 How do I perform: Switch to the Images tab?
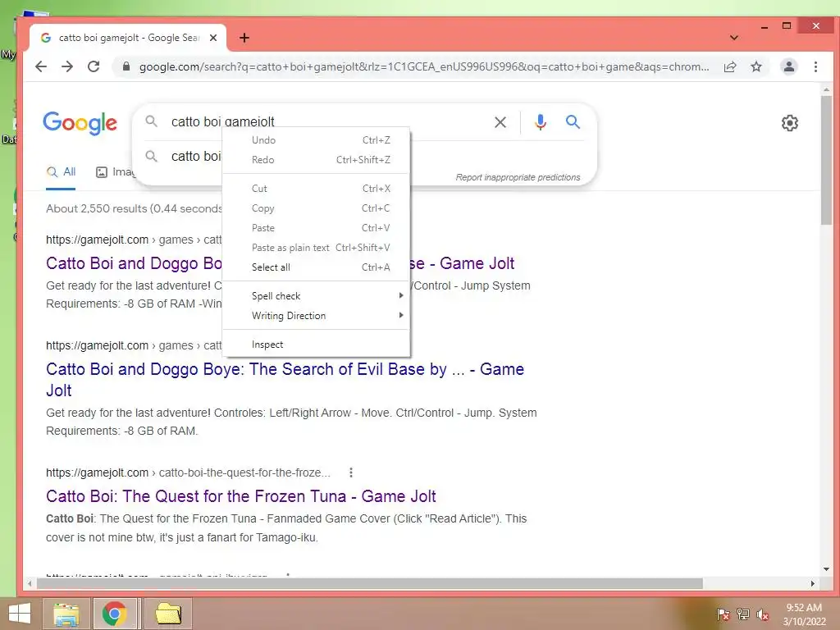point(115,172)
